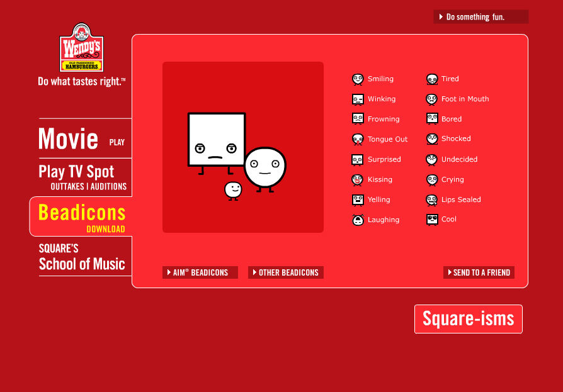Click the Cool sunglasses beadicon face

tap(432, 220)
